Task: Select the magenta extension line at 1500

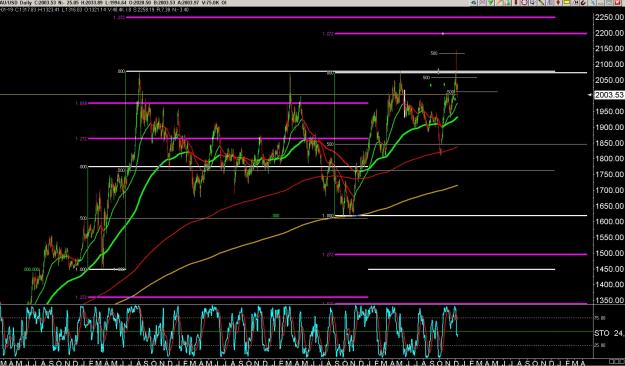Action: click(x=461, y=254)
